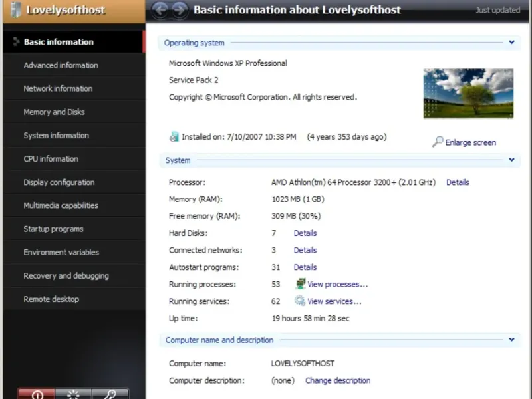Click Microsoft Windows XP Professional text
Image resolution: width=532 pixels, height=399 pixels.
coord(227,63)
